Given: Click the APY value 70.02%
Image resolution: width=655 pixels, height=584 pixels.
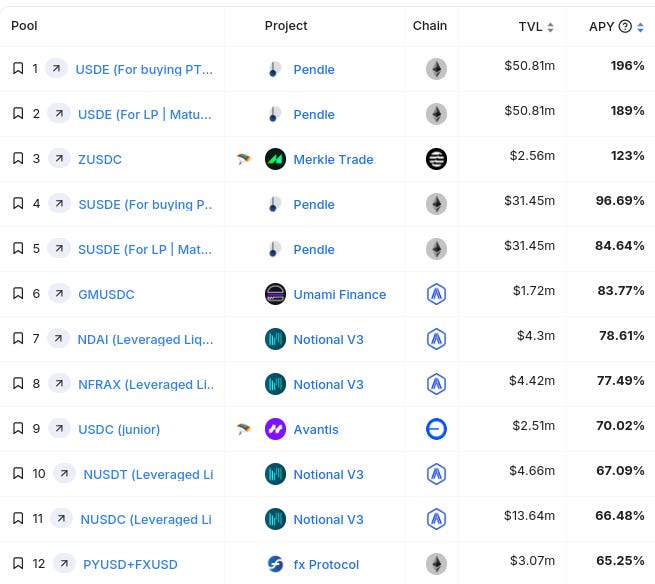Looking at the screenshot, I should click(620, 425).
